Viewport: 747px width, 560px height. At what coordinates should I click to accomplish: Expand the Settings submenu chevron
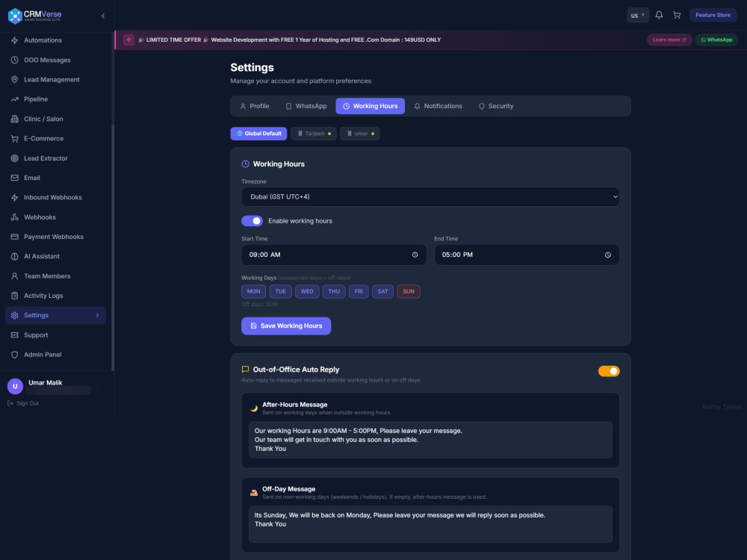click(98, 315)
